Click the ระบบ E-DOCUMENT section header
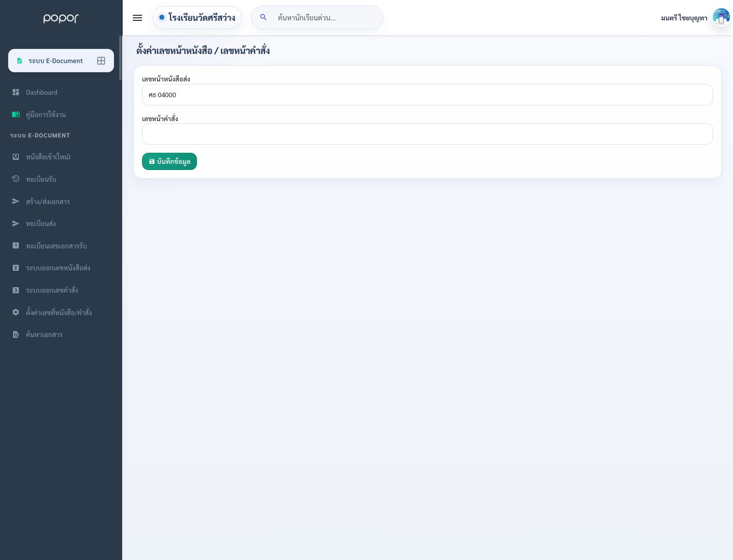The height and width of the screenshot is (560, 733). click(40, 135)
